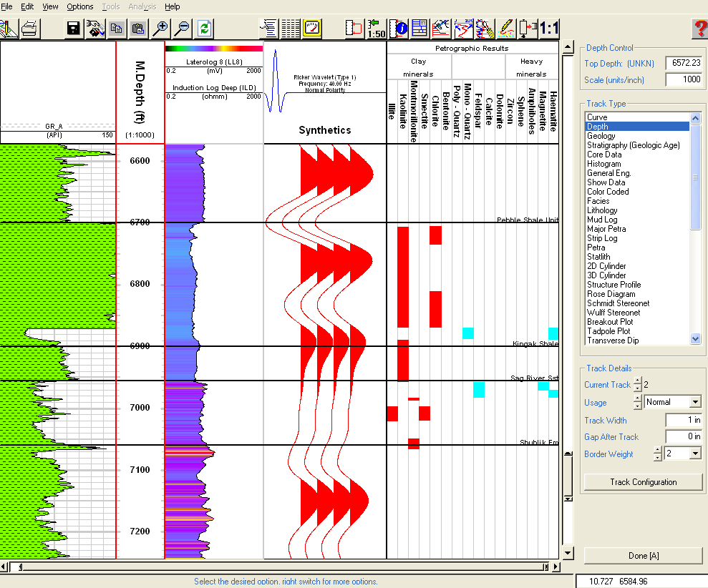Click the track info icon with blue i
The image size is (708, 588).
click(398, 29)
